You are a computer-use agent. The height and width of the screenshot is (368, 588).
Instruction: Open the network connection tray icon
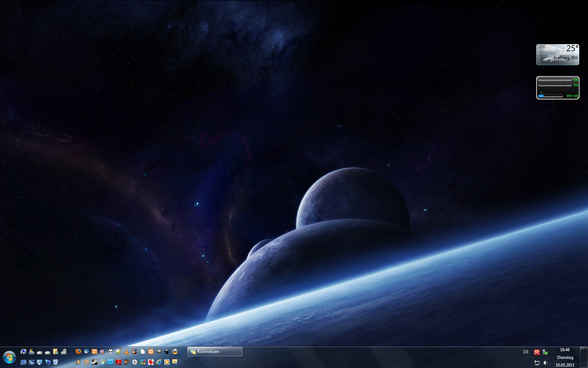coord(537,363)
